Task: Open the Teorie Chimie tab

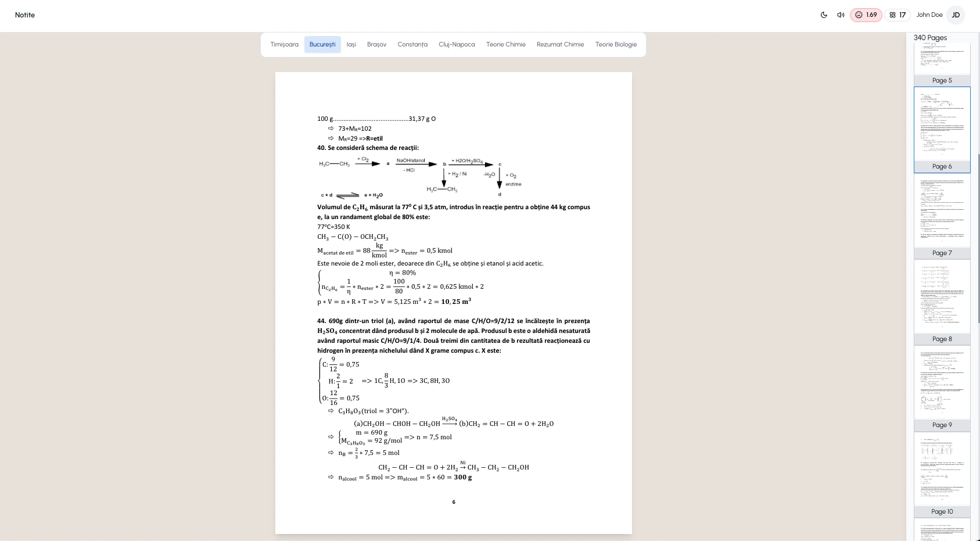Action: [506, 44]
